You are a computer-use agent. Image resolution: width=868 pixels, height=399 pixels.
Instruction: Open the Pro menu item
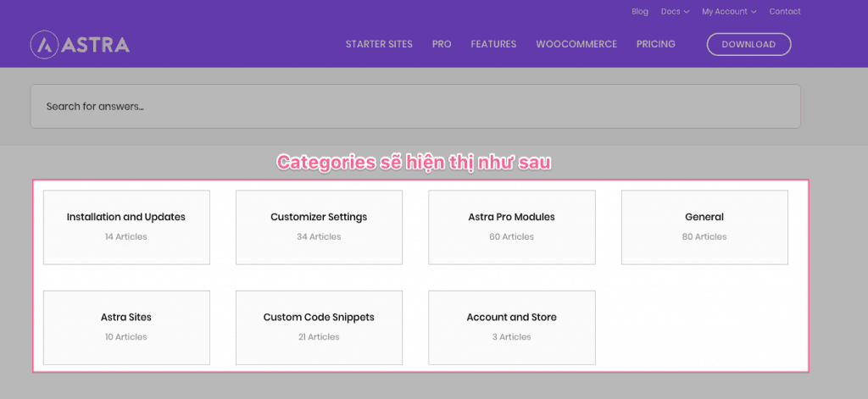pos(442,44)
